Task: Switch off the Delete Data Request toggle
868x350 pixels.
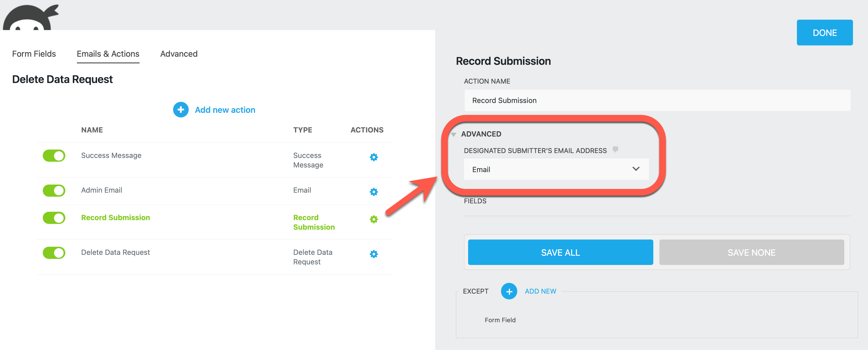Action: point(54,253)
